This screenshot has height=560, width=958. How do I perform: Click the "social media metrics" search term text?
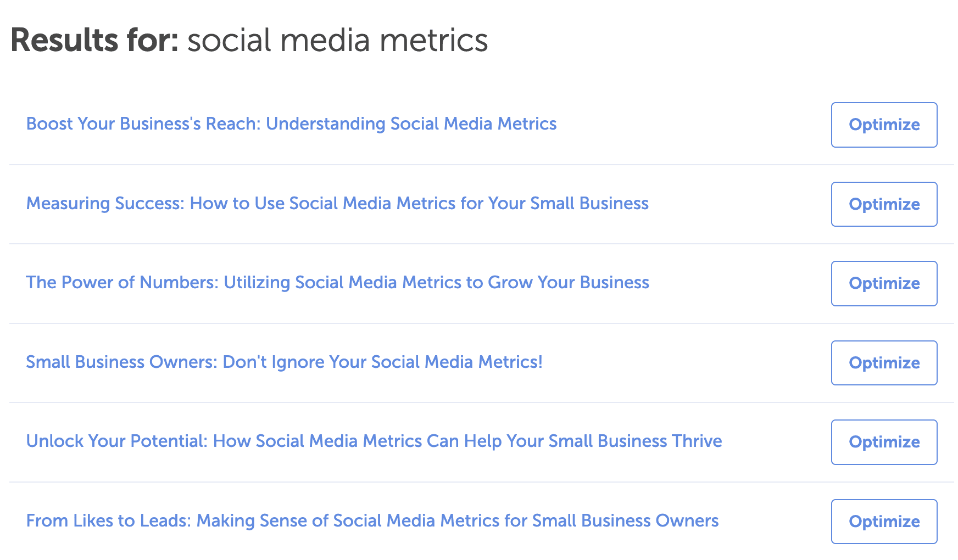point(337,41)
